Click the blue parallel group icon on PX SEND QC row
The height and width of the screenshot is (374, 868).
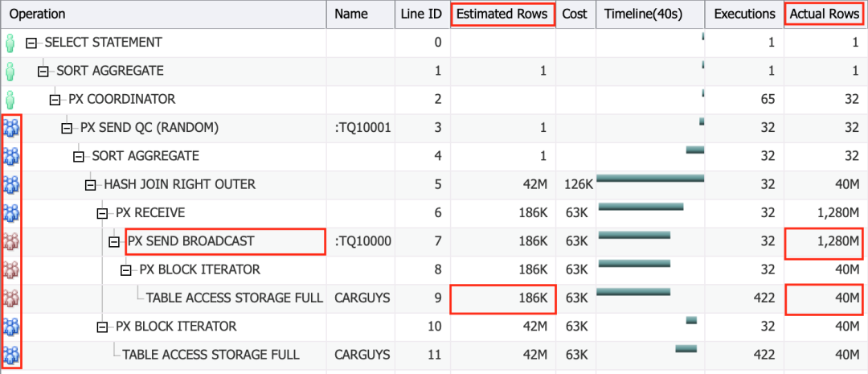point(11,128)
